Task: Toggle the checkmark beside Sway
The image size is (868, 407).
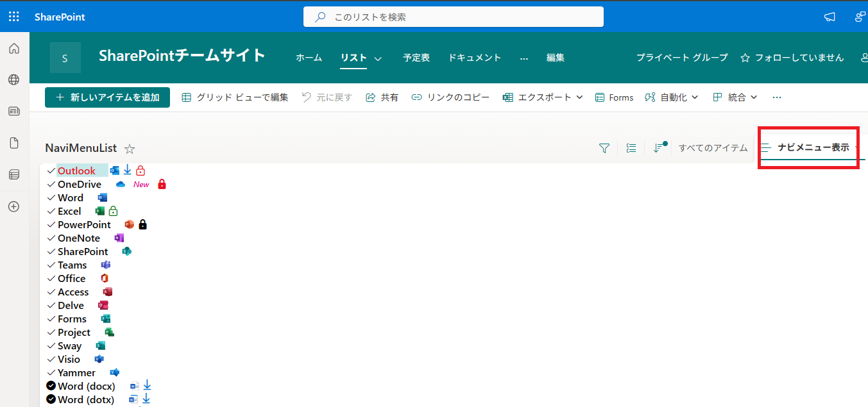Action: click(51, 345)
